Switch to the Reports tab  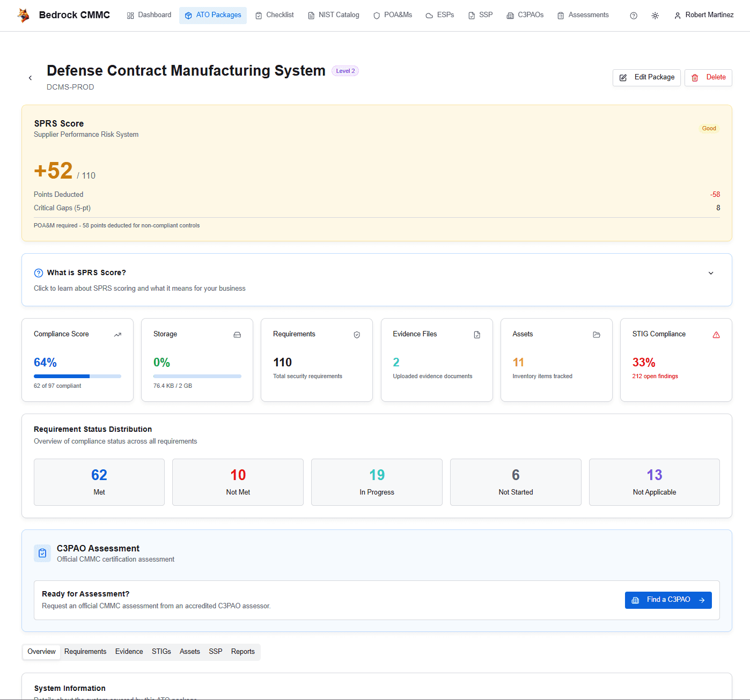(x=242, y=651)
